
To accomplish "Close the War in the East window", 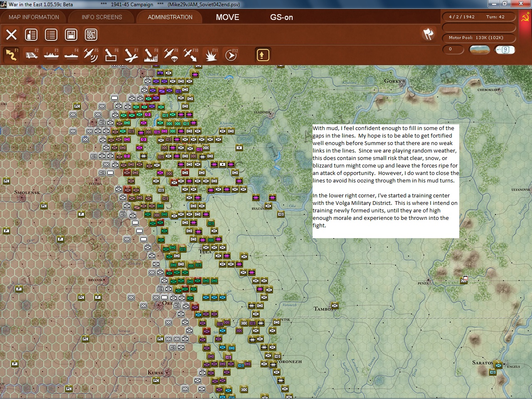I will click(521, 4).
